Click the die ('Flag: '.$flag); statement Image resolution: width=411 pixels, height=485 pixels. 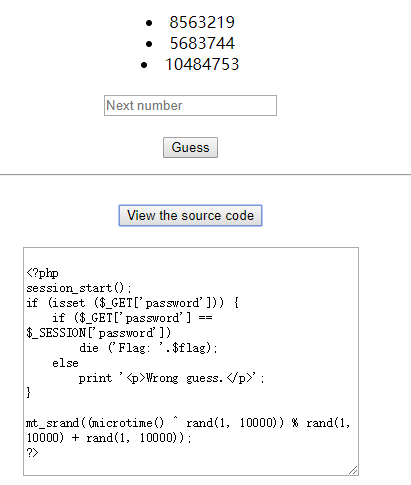(148, 348)
